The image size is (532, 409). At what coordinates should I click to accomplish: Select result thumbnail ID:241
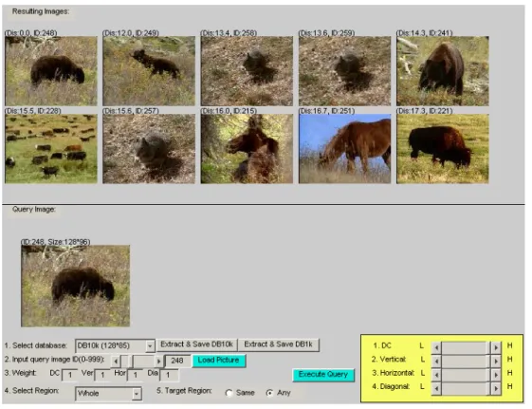coord(443,71)
